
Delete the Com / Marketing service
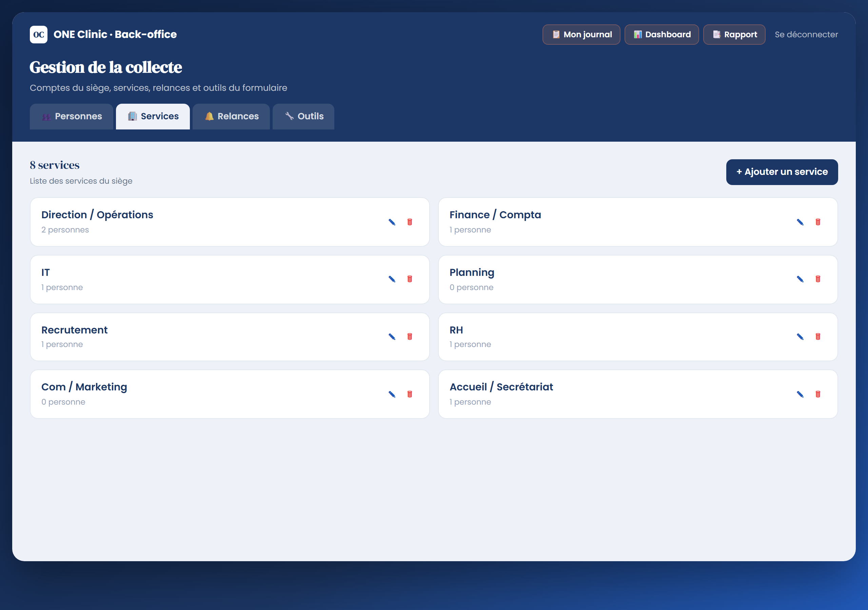click(x=410, y=394)
